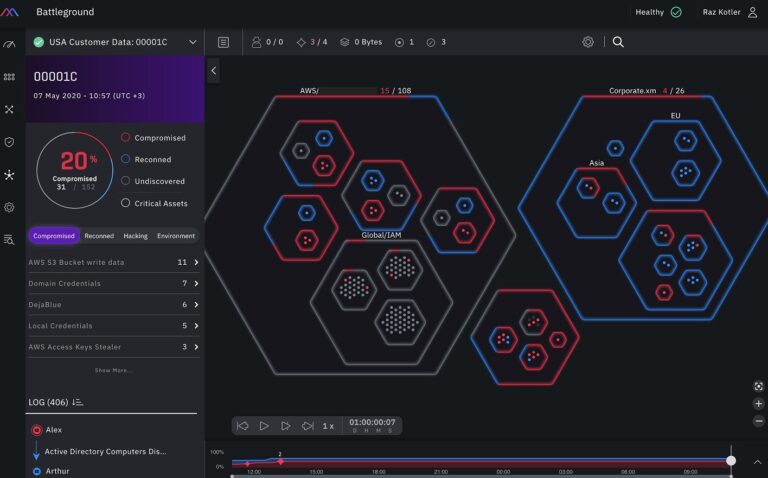Collapse the left panel with chevron arrow
The image size is (768, 478).
(x=213, y=71)
